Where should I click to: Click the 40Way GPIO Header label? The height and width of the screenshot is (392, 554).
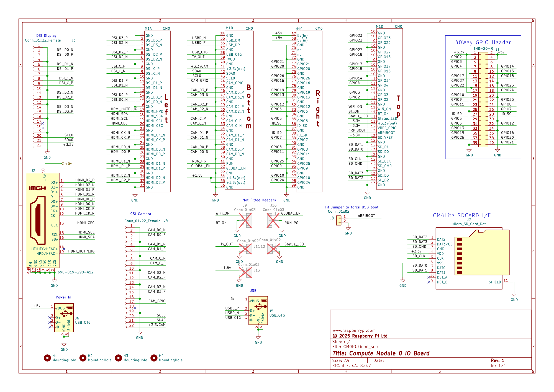click(x=483, y=42)
